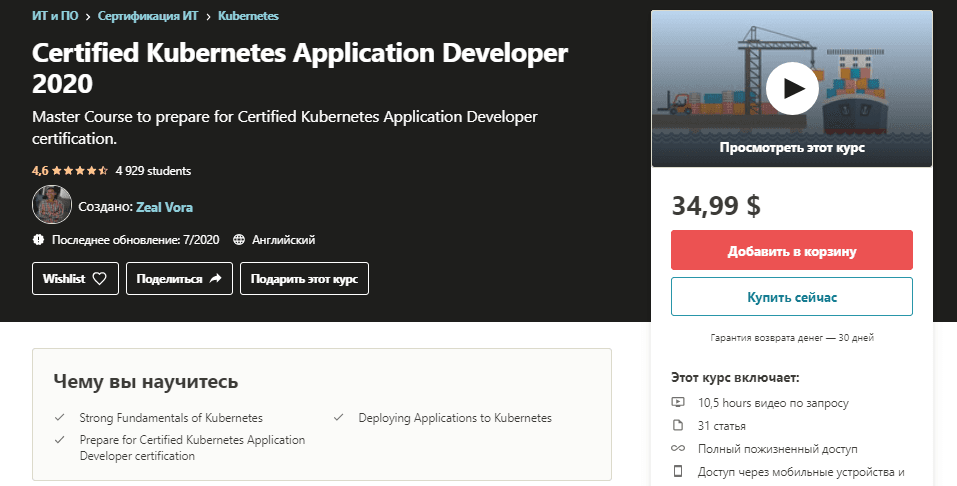This screenshot has height=486, width=957.
Task: Click Strong Fundamentals of Kubernetes item
Action: click(171, 418)
